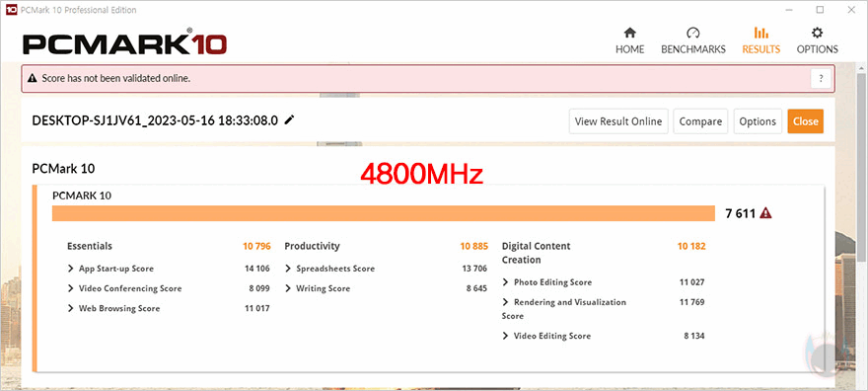868x391 pixels.
Task: Click the Productivity score 10 885
Action: (x=473, y=246)
